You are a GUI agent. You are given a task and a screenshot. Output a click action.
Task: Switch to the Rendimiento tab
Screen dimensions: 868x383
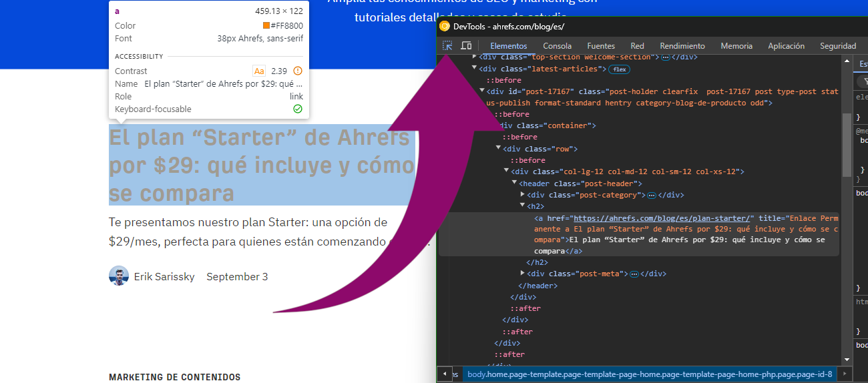click(682, 46)
